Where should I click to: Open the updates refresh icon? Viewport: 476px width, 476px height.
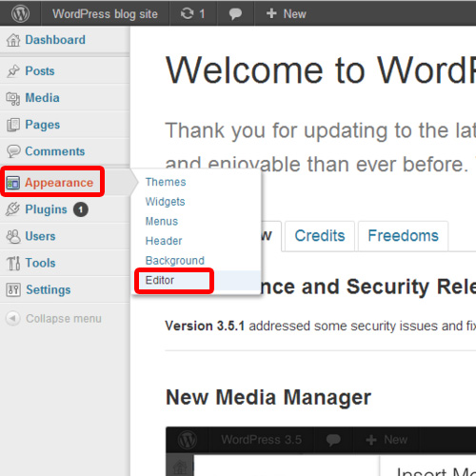tap(187, 13)
